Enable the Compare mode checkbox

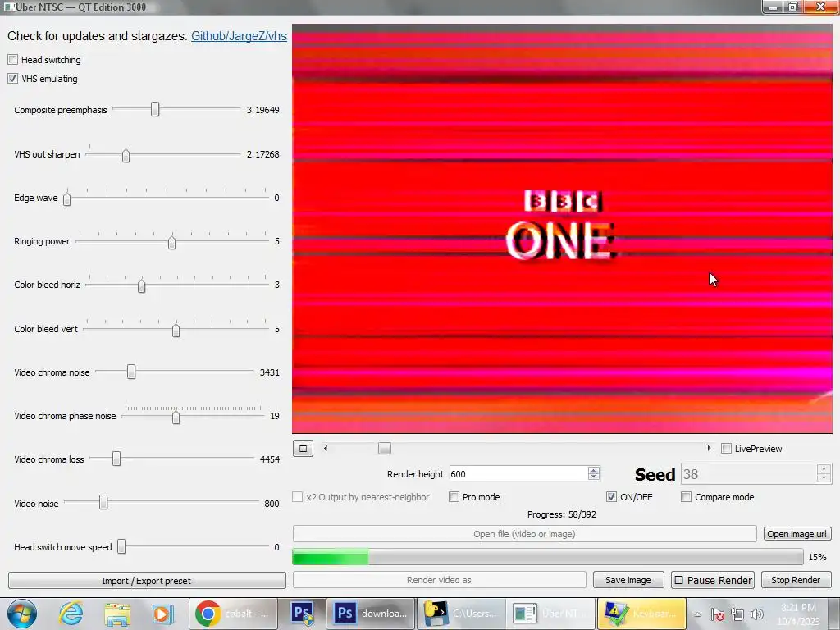point(687,497)
